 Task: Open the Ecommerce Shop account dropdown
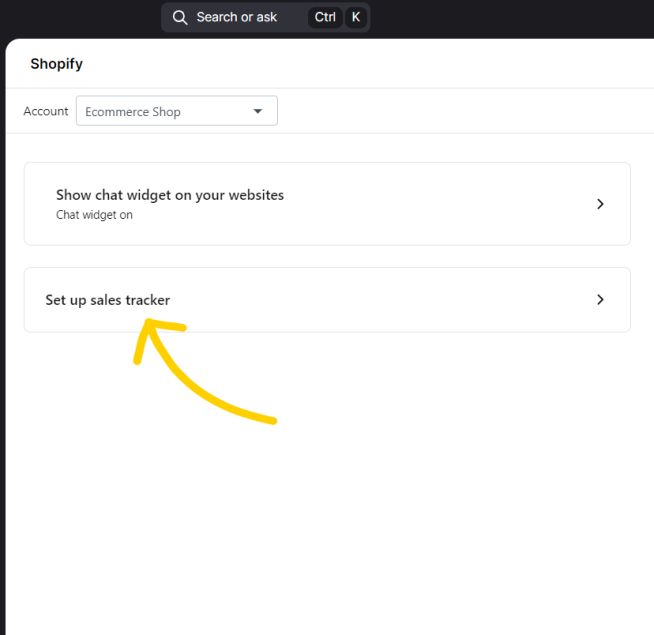click(177, 111)
